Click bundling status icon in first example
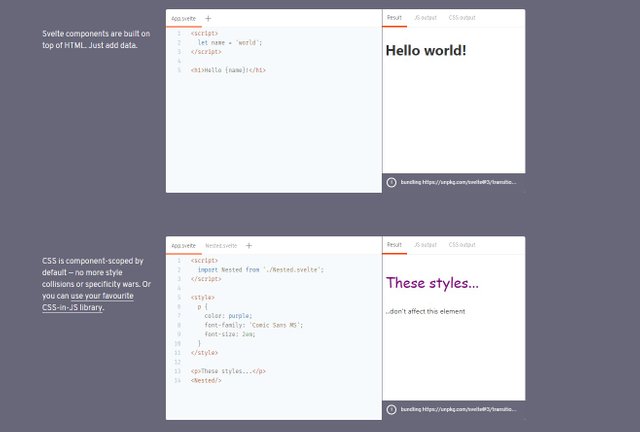 click(x=391, y=182)
